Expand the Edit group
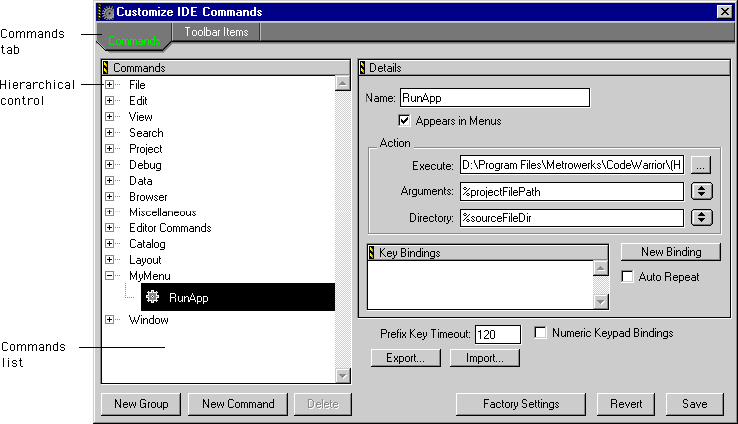The height and width of the screenshot is (424, 738). click(109, 101)
